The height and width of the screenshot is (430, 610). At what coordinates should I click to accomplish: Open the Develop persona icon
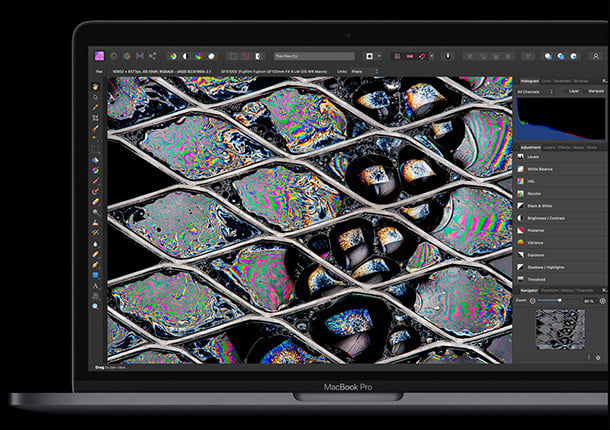tap(127, 56)
